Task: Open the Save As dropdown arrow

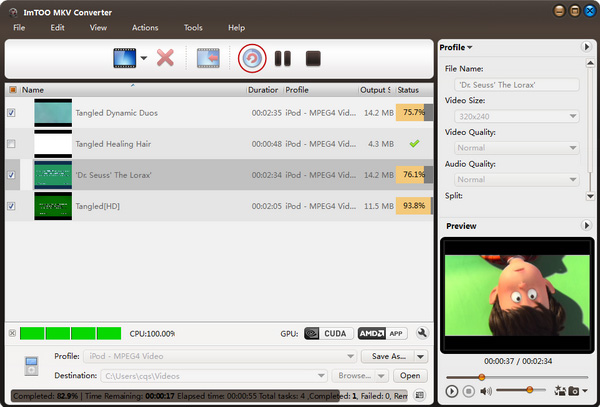Action: click(x=421, y=357)
